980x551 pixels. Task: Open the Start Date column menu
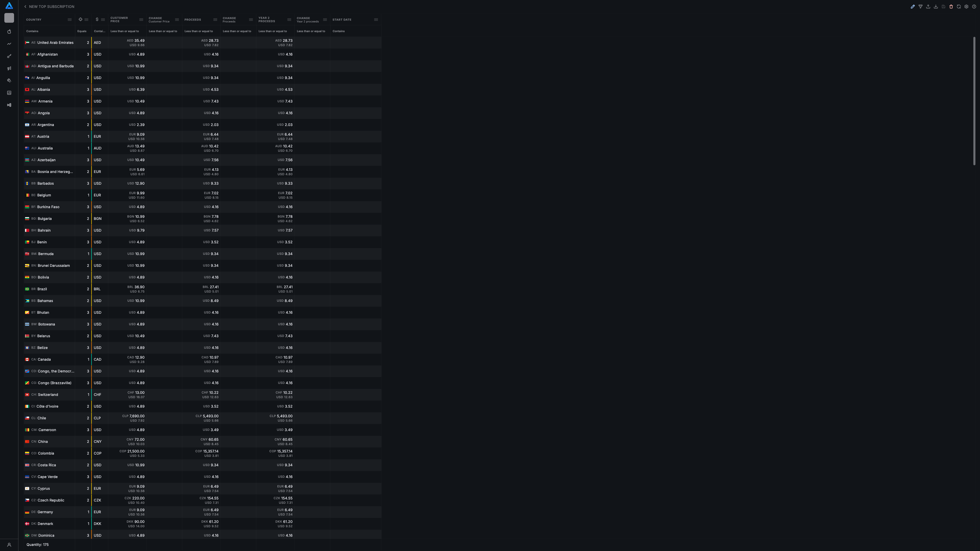click(x=376, y=20)
